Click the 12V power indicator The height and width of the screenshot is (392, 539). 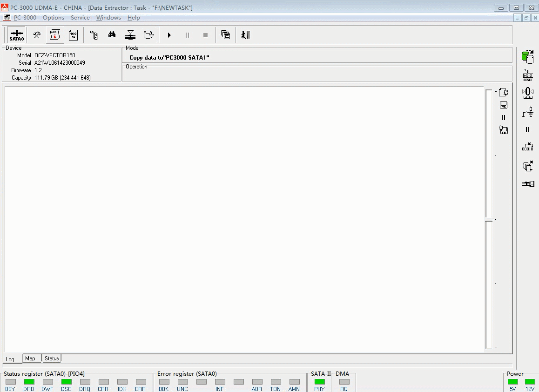pyautogui.click(x=530, y=382)
